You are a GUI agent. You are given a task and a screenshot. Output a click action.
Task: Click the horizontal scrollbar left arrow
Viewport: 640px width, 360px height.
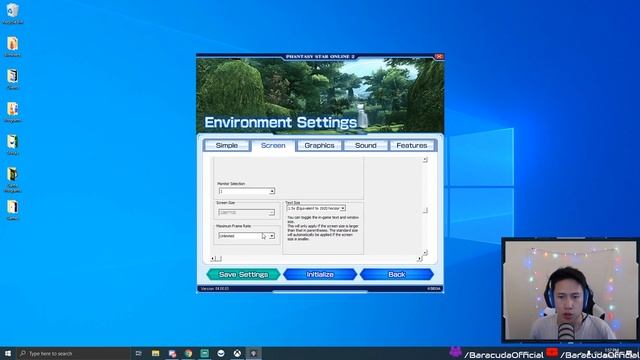click(212, 259)
